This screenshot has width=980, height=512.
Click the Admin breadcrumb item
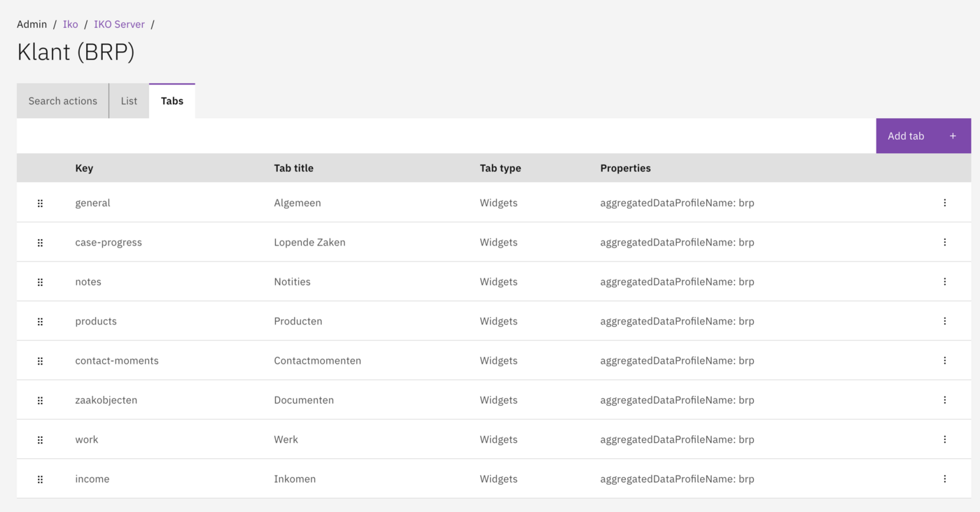tap(32, 24)
